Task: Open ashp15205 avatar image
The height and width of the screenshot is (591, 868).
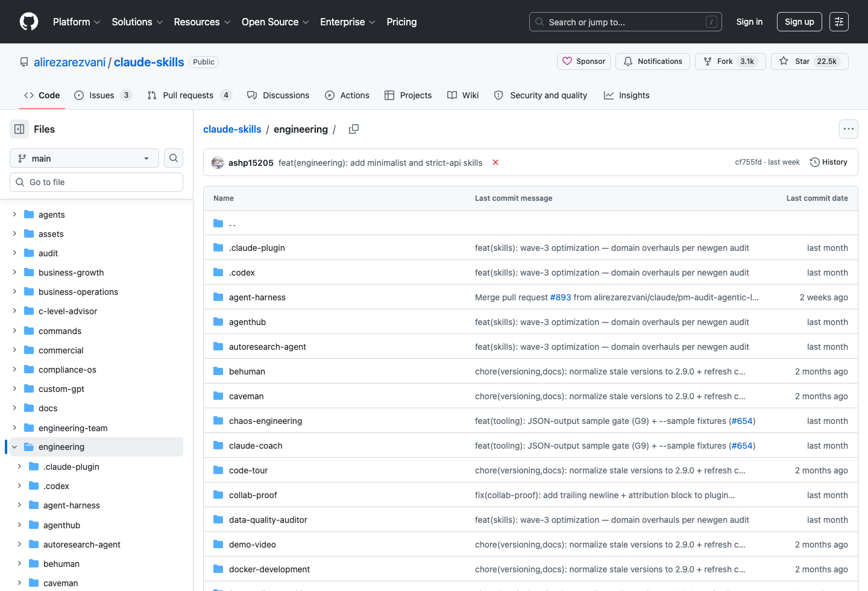Action: pos(218,163)
